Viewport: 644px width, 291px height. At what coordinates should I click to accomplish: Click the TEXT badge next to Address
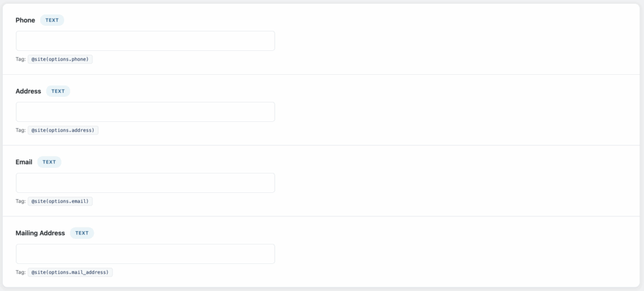click(58, 91)
